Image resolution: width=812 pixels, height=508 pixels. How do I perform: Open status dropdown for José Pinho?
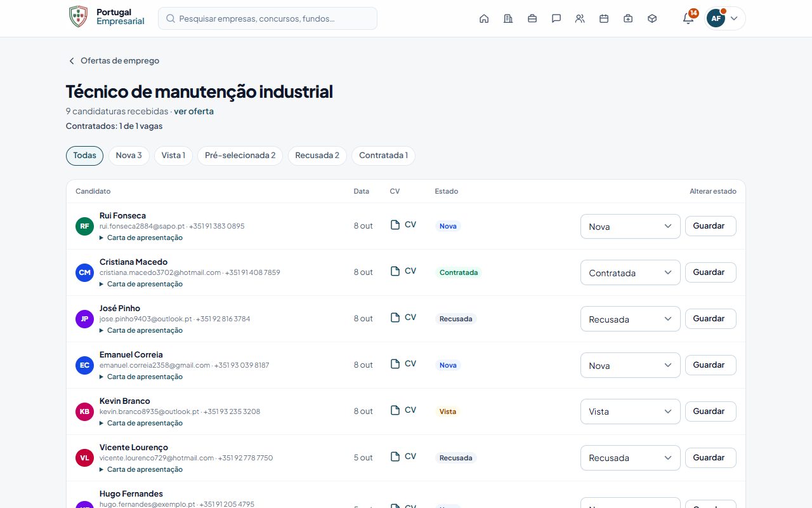point(631,319)
